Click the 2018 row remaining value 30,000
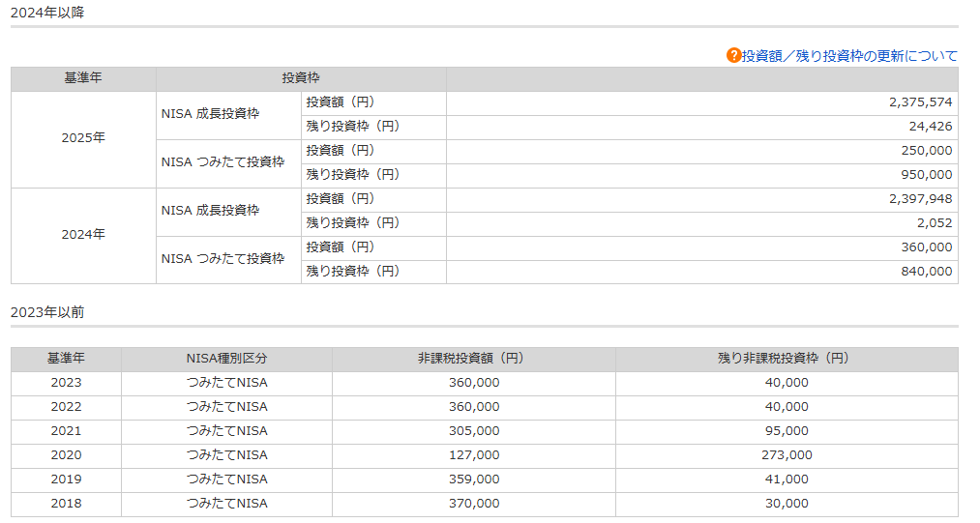Image resolution: width=980 pixels, height=523 pixels. coord(787,504)
